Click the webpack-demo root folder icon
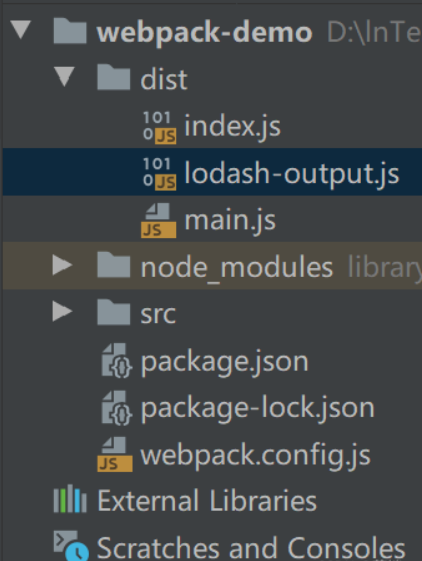The image size is (422, 561). pos(70,31)
